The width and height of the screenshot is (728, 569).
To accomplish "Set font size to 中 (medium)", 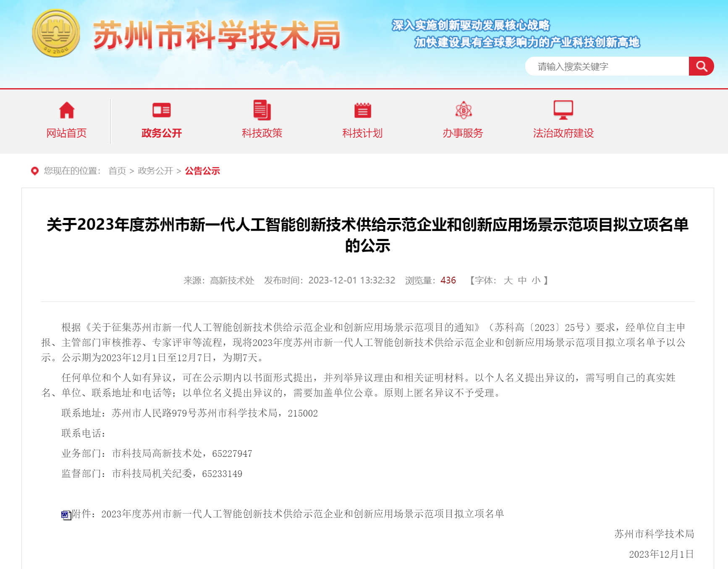I will (x=522, y=281).
